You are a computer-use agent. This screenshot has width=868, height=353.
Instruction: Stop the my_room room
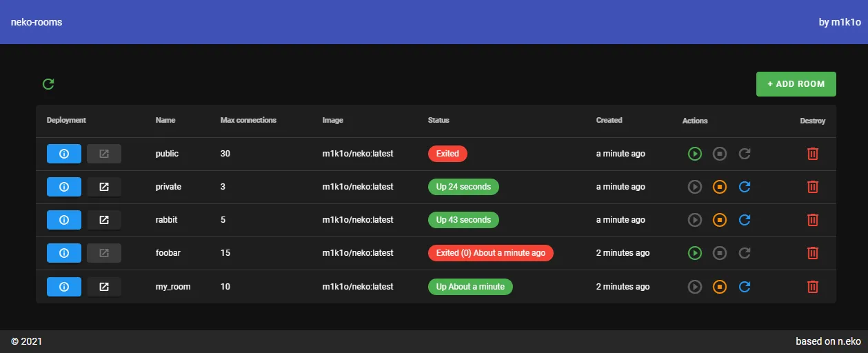[720, 287]
